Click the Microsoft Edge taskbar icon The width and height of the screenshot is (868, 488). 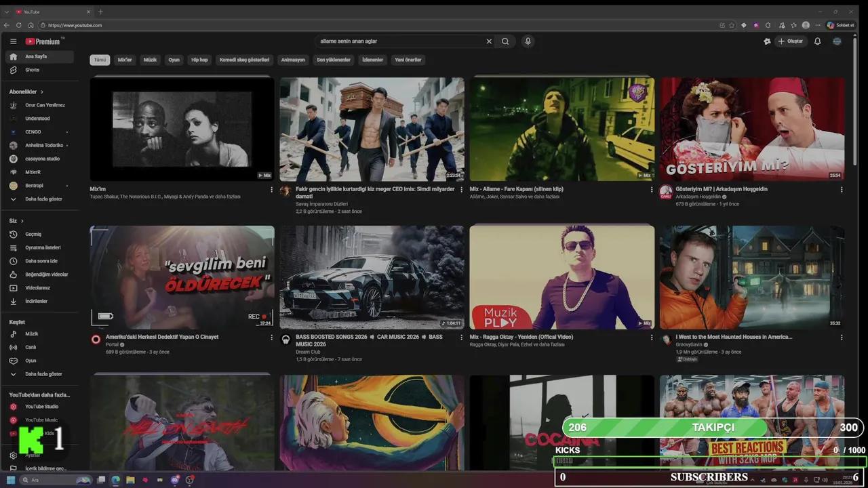(x=115, y=480)
